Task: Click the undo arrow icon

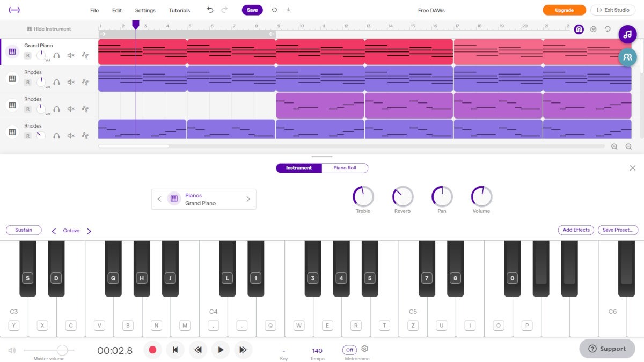Action: point(210,10)
